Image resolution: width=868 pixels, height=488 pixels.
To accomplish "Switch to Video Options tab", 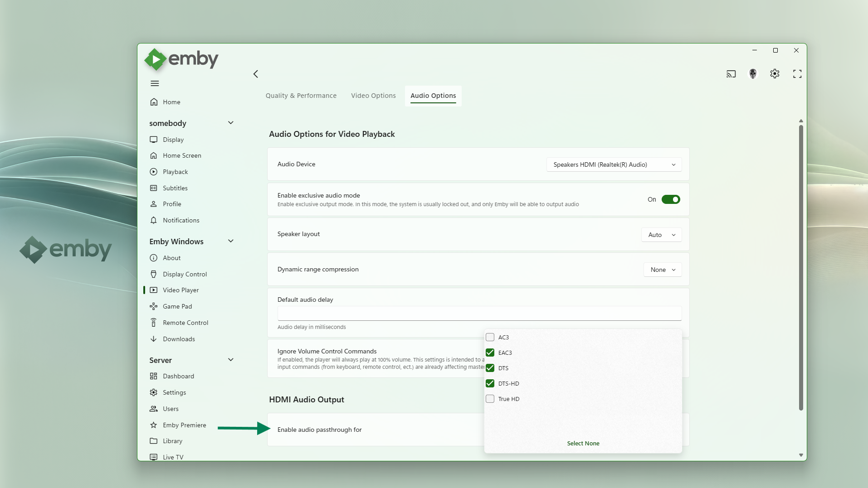I will coord(373,96).
